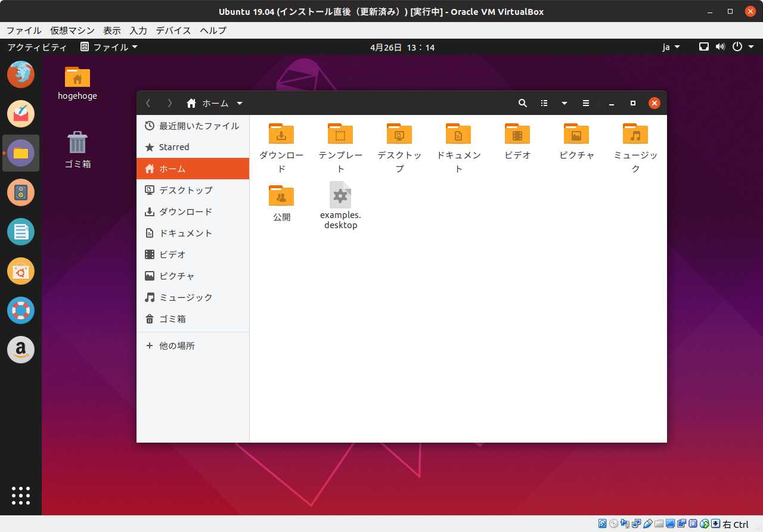
Task: Toggle list view in Files header
Action: pyautogui.click(x=544, y=103)
